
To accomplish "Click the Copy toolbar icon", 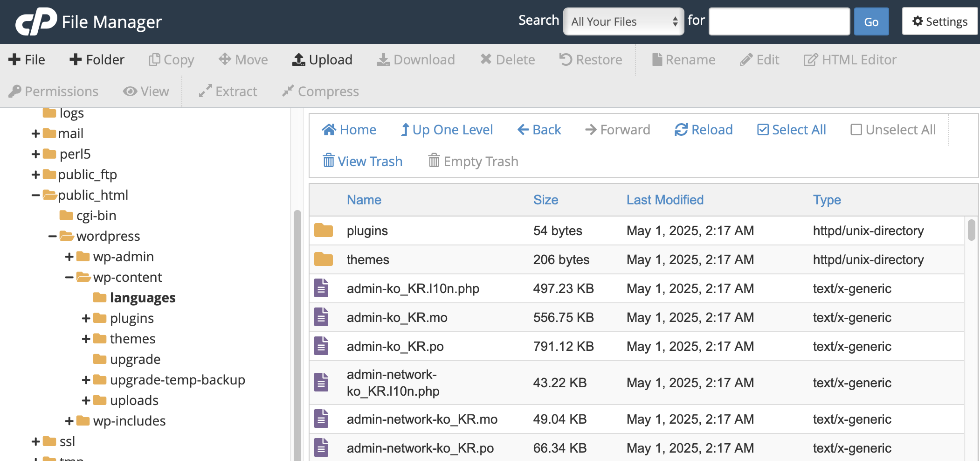I will pos(154,60).
